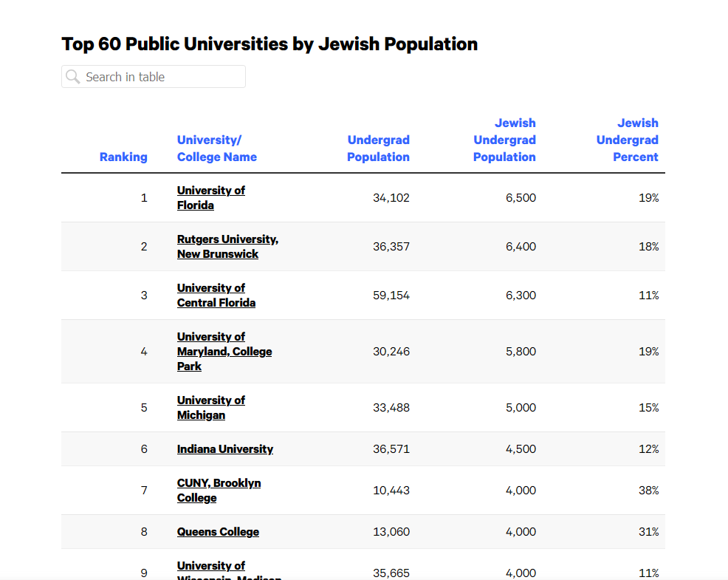Focus the Search in table field
The height and width of the screenshot is (580, 728).
[x=154, y=77]
